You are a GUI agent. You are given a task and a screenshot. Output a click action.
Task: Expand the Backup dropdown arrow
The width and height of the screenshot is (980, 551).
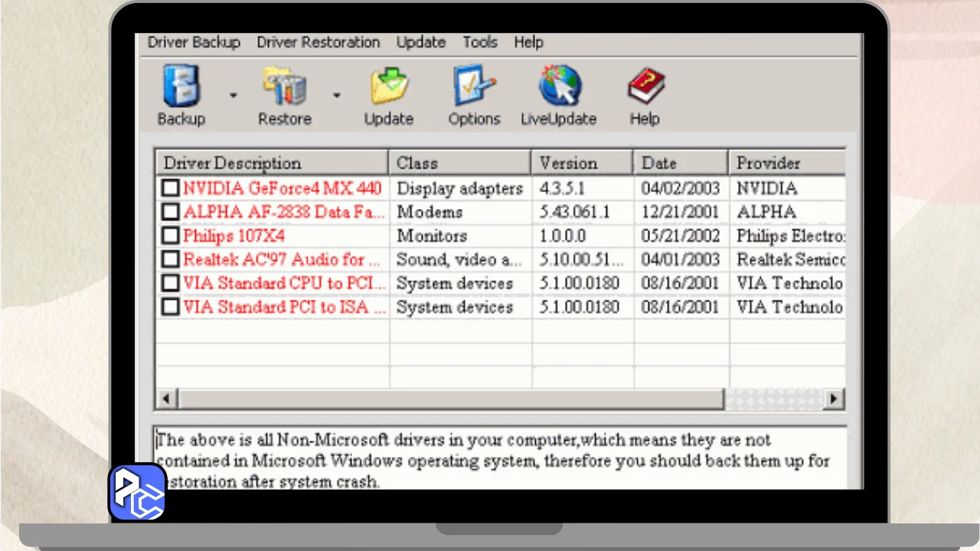[x=233, y=96]
